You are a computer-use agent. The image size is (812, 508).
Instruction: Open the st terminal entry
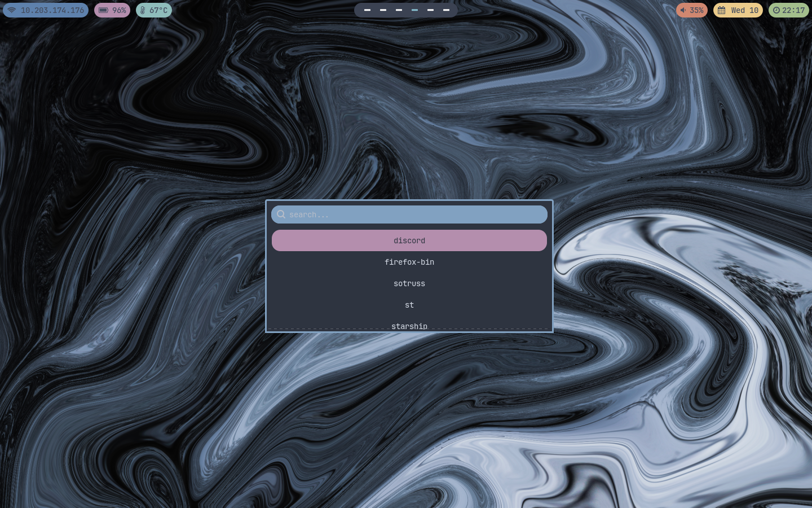(409, 305)
